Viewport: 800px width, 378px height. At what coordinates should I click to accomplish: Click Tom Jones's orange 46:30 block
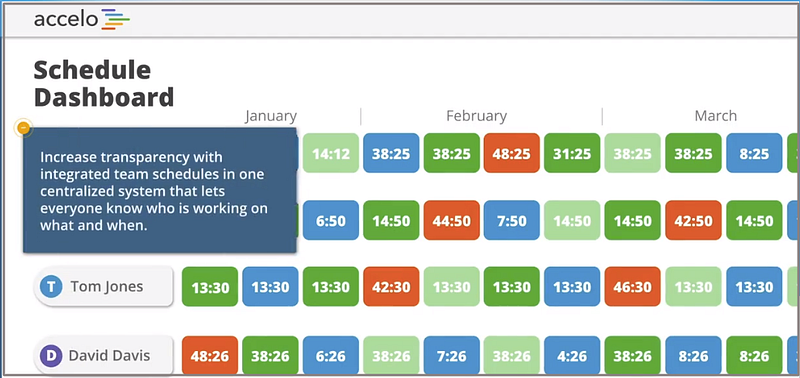[x=633, y=287]
